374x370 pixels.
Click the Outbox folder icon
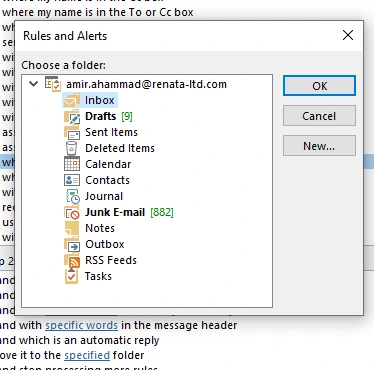(x=72, y=244)
